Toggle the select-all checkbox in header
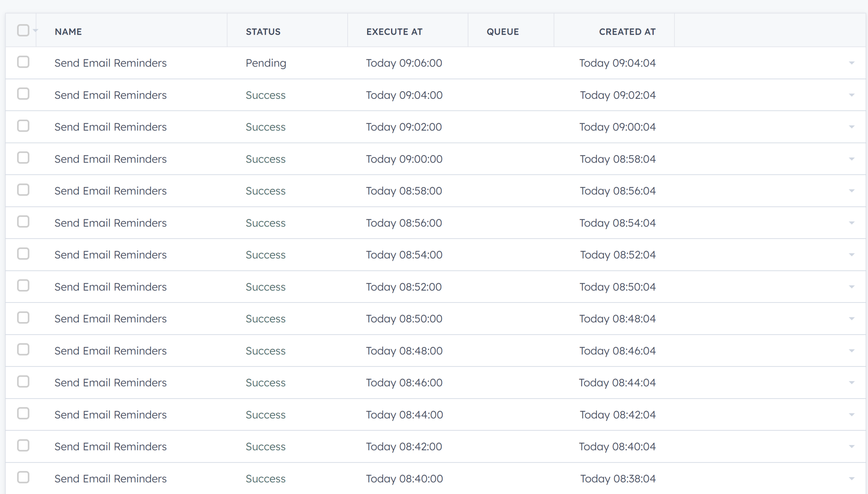The image size is (868, 494). (x=23, y=30)
